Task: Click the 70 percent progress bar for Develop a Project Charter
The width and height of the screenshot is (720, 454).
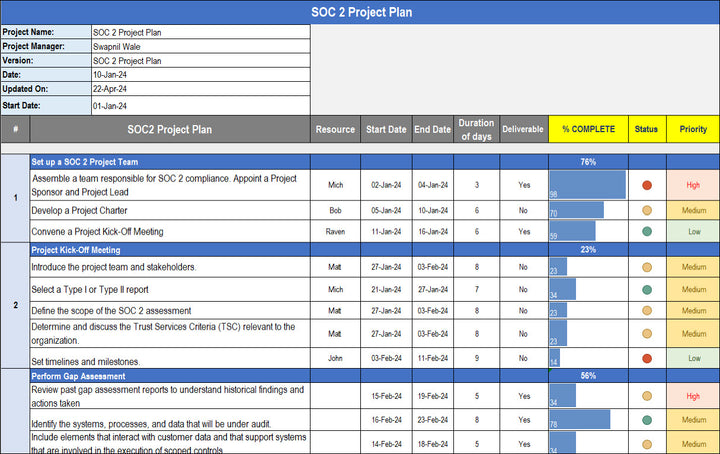Action: coord(577,210)
